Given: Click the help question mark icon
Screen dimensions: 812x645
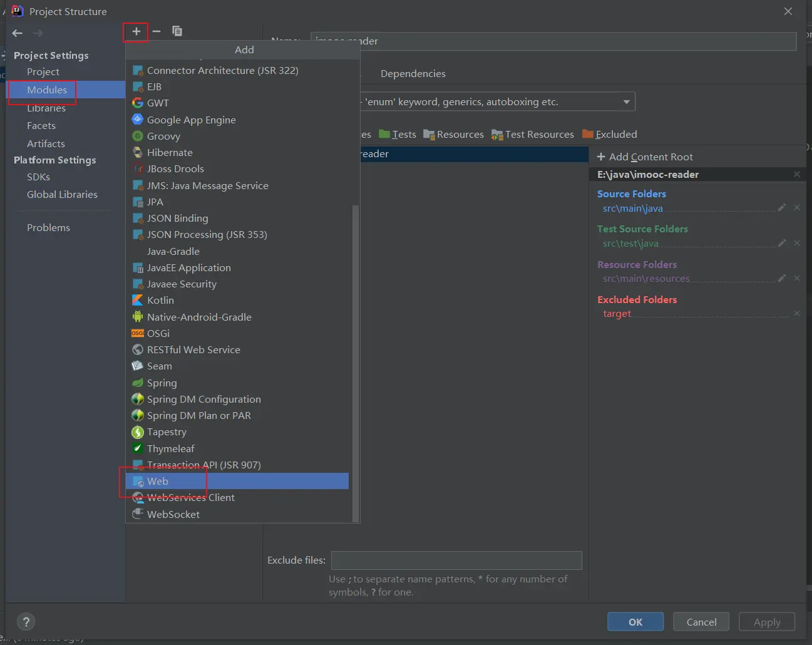Looking at the screenshot, I should pyautogui.click(x=26, y=622).
